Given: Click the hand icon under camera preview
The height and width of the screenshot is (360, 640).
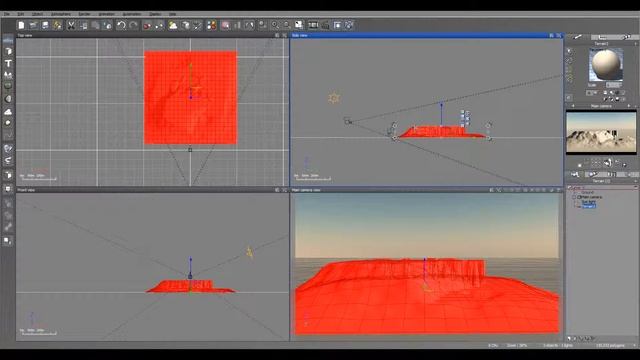Looking at the screenshot, I should [x=607, y=163].
